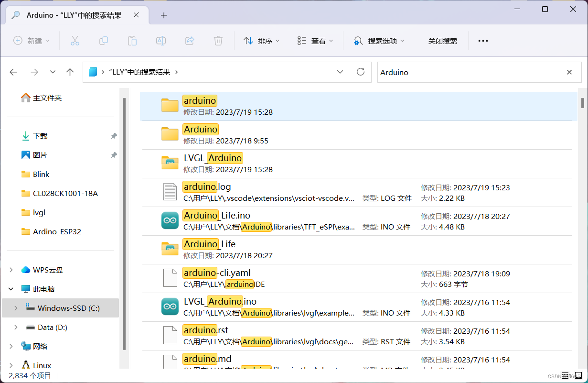Click the Copy icon in toolbar
This screenshot has height=383, width=588.
(x=103, y=41)
